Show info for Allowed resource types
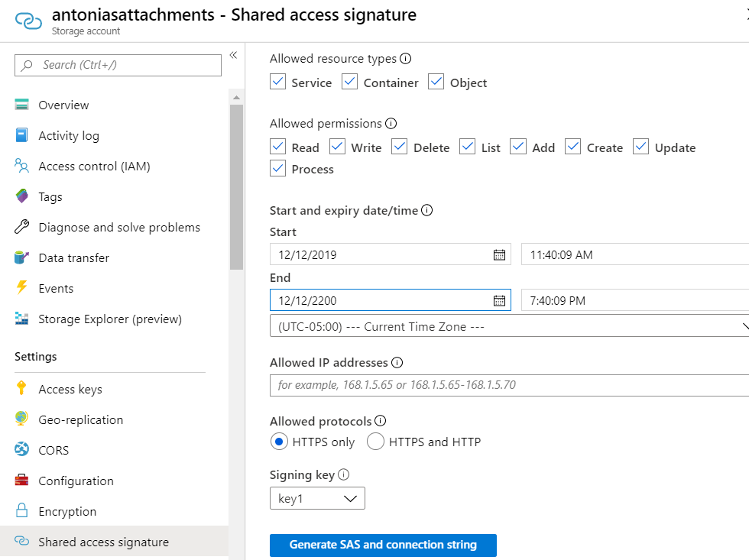749x560 pixels. (406, 59)
